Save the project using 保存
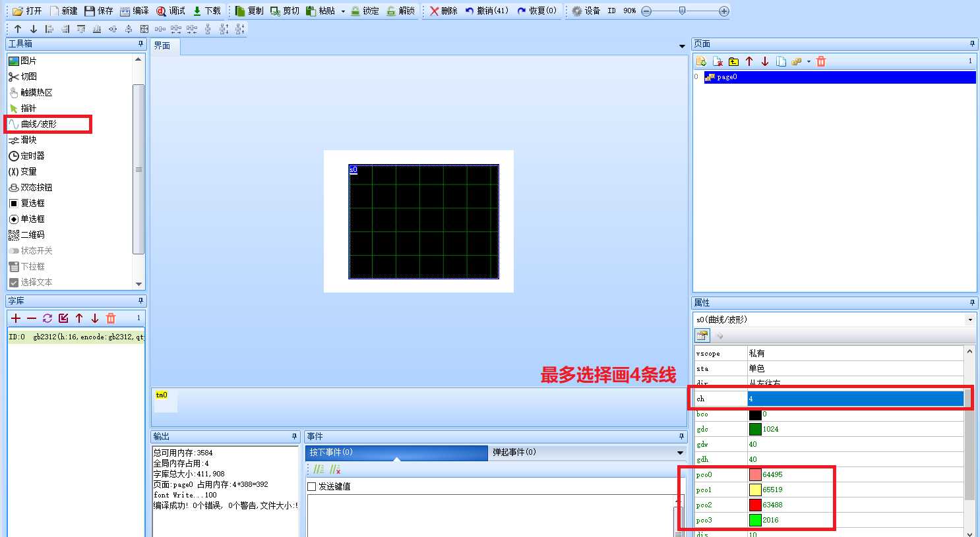Screen dimensions: 980x537 [99, 11]
